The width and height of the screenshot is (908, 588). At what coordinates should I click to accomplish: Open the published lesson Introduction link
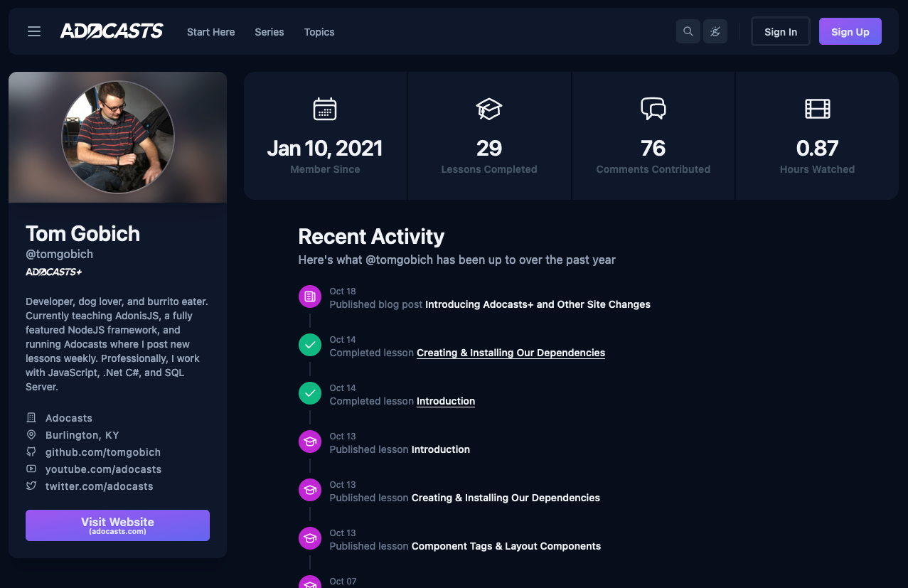[x=441, y=449]
